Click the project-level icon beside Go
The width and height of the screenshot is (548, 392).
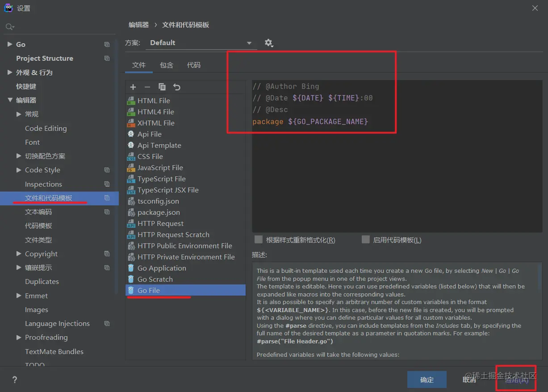click(107, 44)
